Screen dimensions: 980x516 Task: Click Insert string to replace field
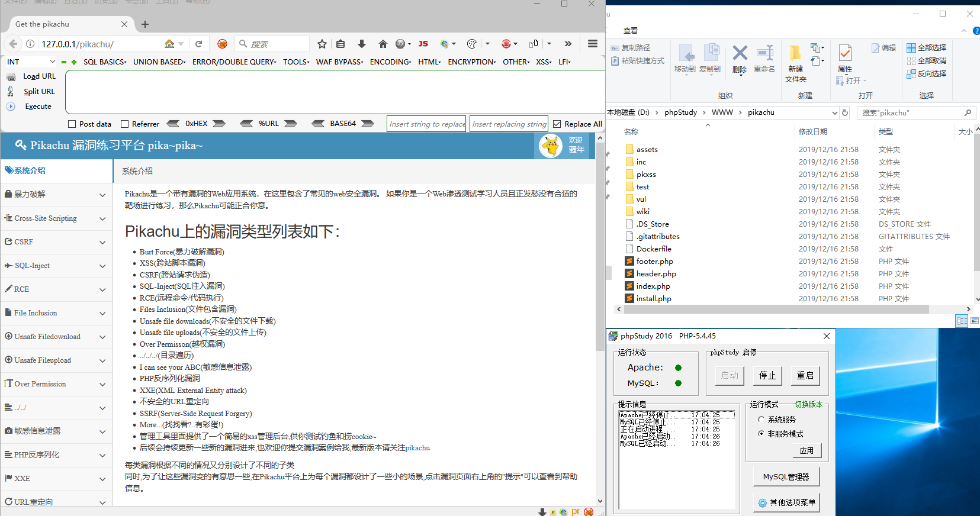tap(426, 124)
